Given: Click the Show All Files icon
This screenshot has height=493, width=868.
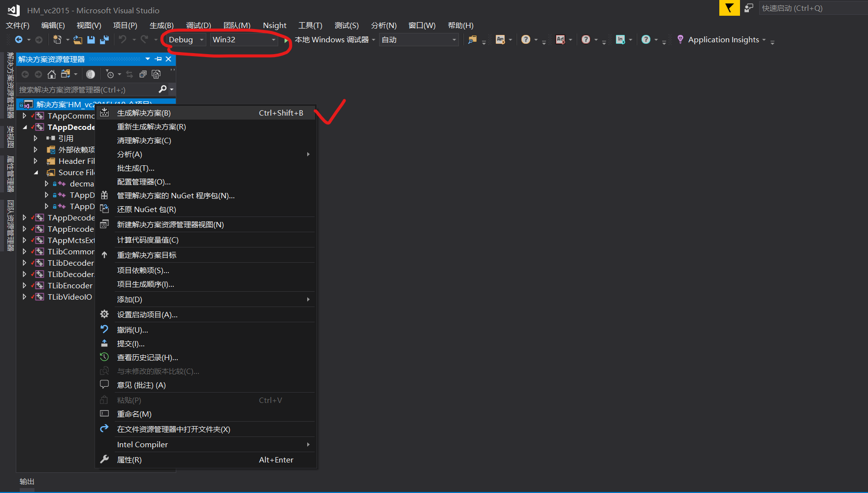Looking at the screenshot, I should click(156, 74).
